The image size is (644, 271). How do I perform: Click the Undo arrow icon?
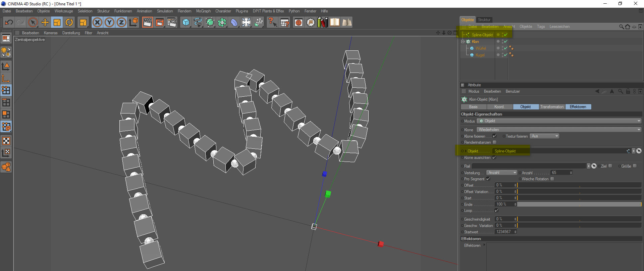[9, 22]
